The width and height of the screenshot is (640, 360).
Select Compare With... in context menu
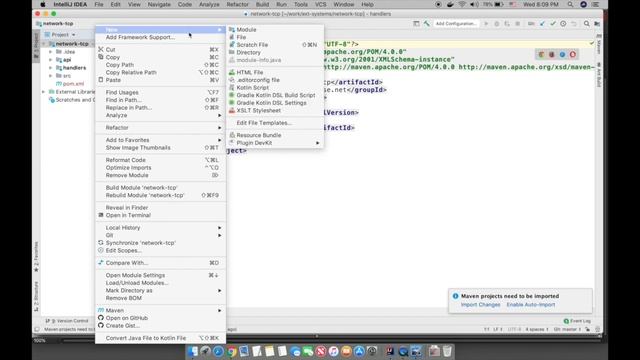coord(160,263)
